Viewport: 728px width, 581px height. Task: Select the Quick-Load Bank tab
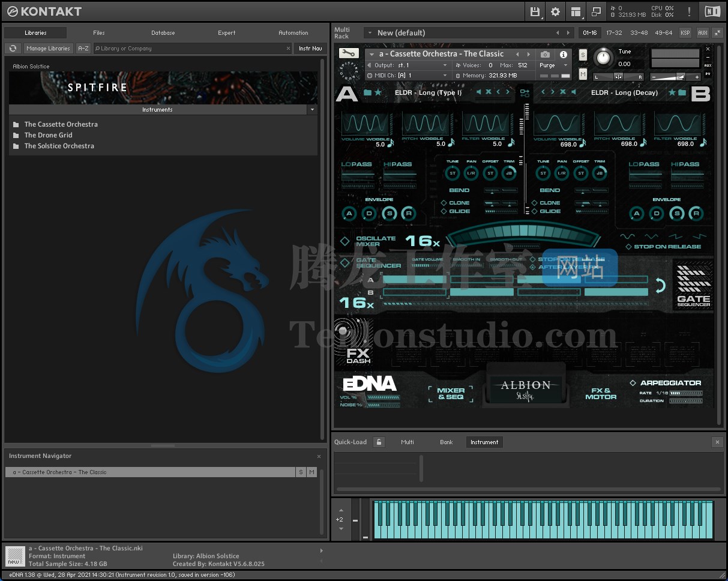coord(447,442)
